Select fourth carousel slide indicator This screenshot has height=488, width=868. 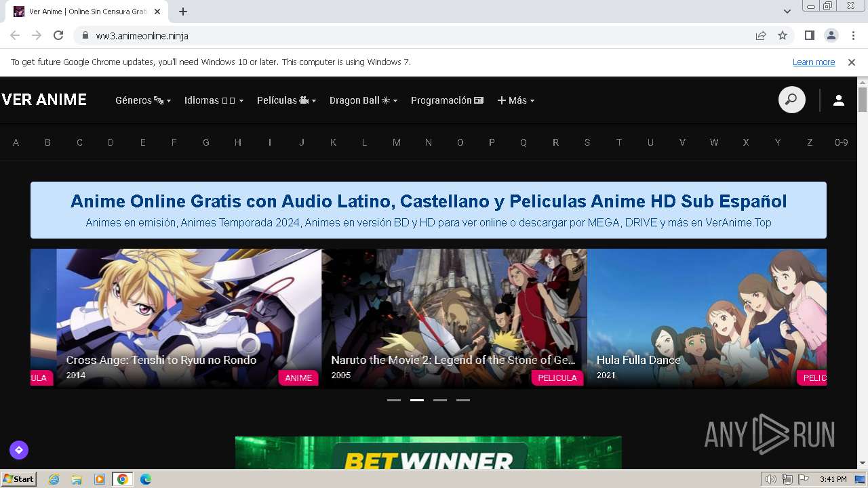click(x=463, y=400)
